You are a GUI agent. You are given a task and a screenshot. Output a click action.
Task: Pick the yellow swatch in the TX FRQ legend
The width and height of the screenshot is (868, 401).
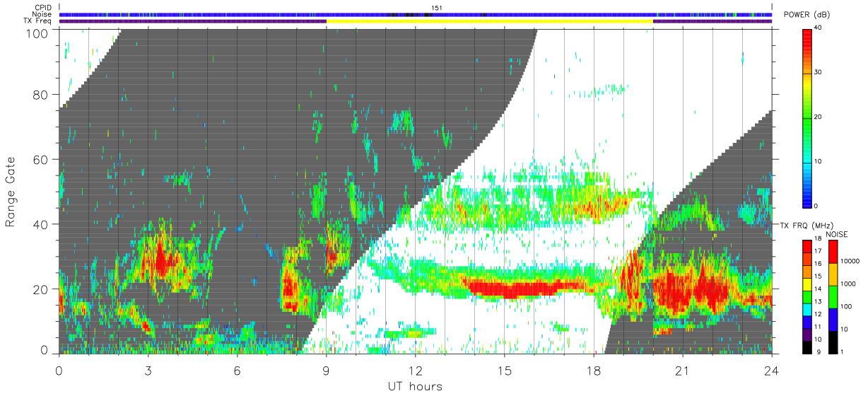807,284
